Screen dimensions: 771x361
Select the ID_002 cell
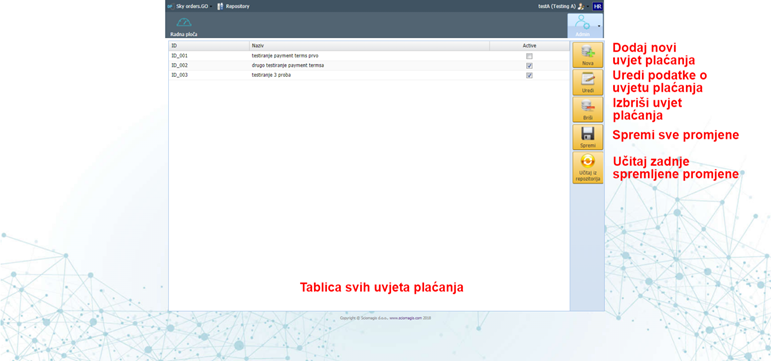(x=209, y=65)
